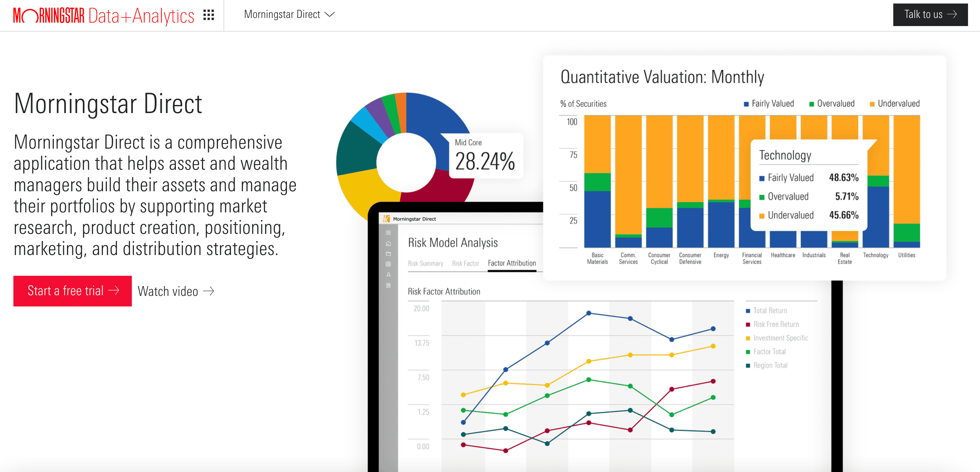Click the 7.50 value on the line chart axis
This screenshot has width=980, height=472.
pos(423,377)
